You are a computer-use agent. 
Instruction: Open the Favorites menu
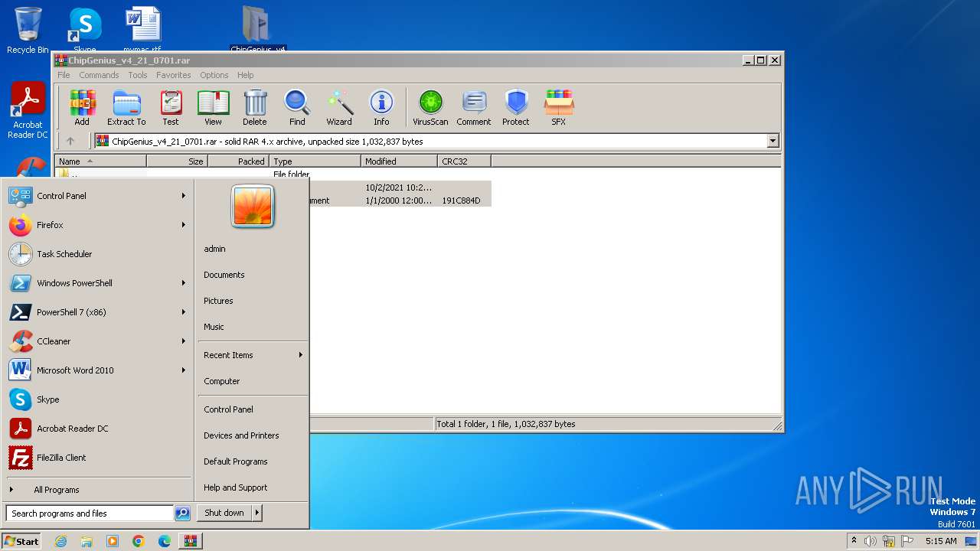tap(174, 75)
